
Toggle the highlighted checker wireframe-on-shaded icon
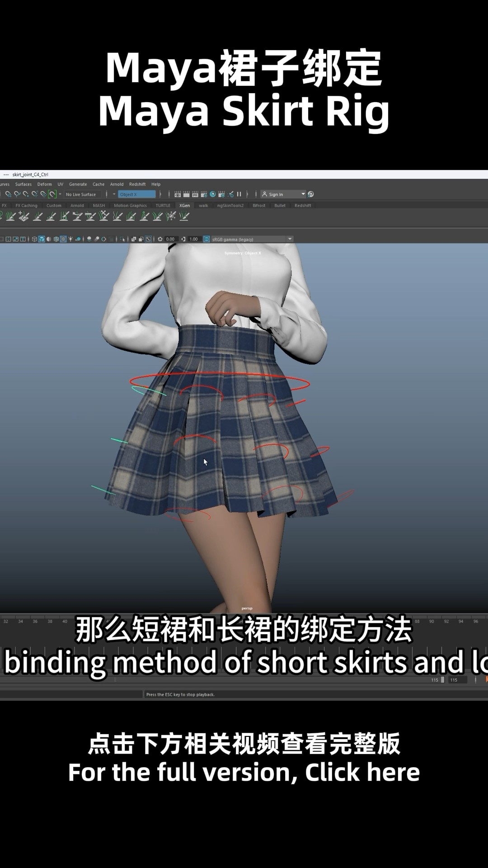(x=63, y=239)
